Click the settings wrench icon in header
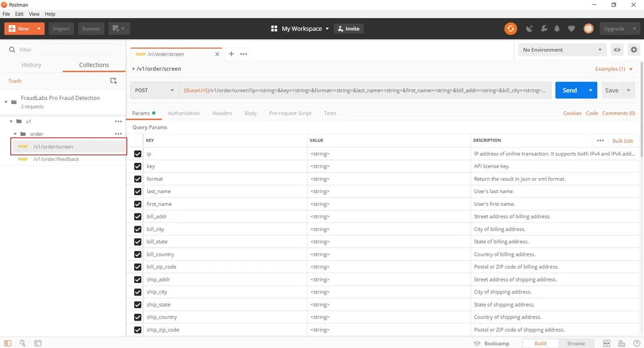644x348 pixels. coord(544,29)
